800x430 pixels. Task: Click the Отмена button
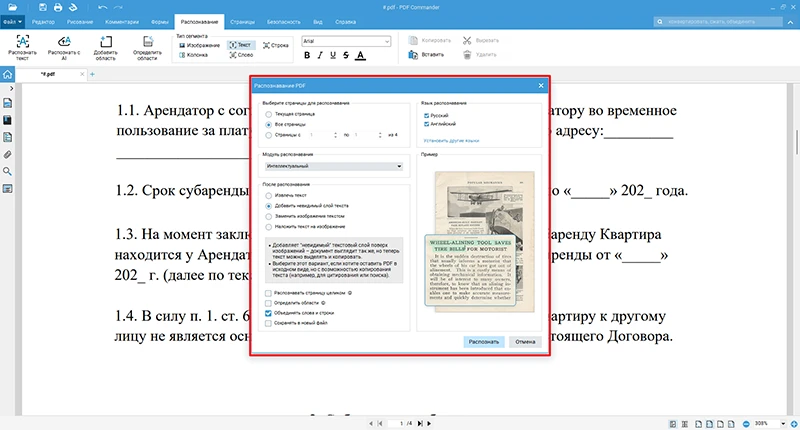pos(525,342)
